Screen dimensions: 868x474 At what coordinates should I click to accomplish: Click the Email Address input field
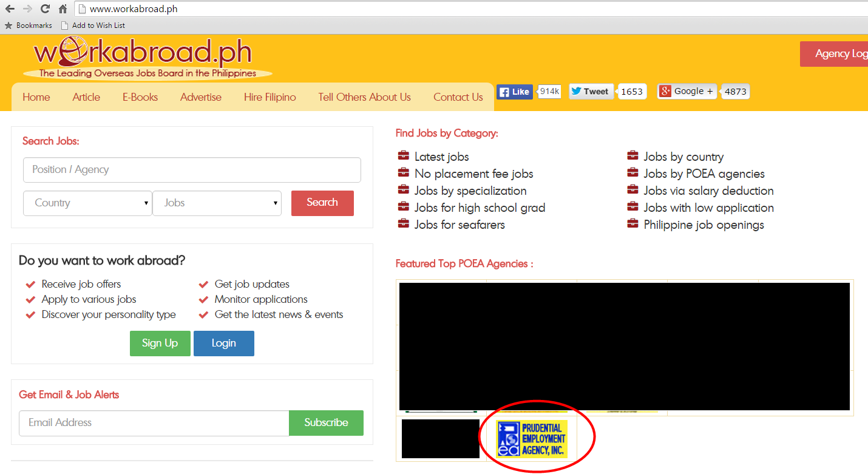click(154, 423)
